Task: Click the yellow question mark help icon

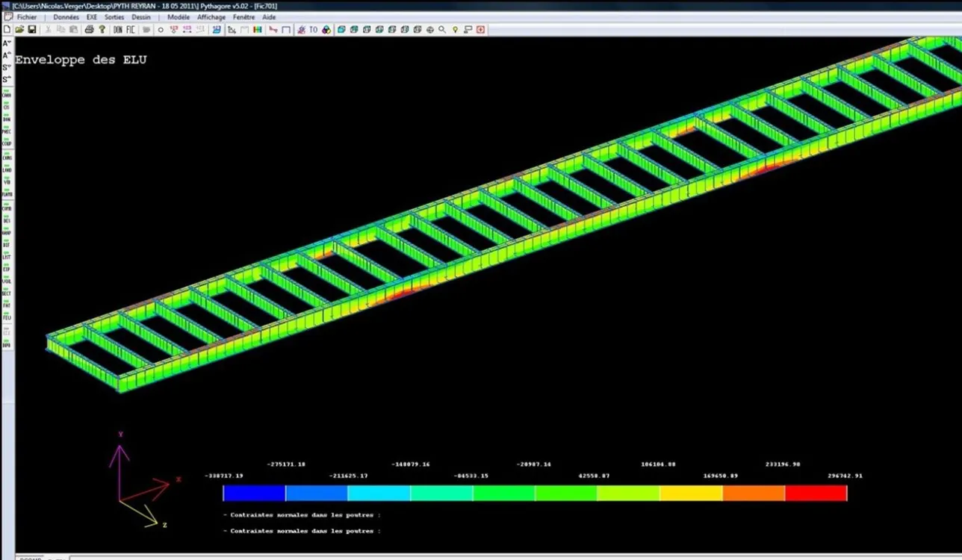Action: pos(102,30)
